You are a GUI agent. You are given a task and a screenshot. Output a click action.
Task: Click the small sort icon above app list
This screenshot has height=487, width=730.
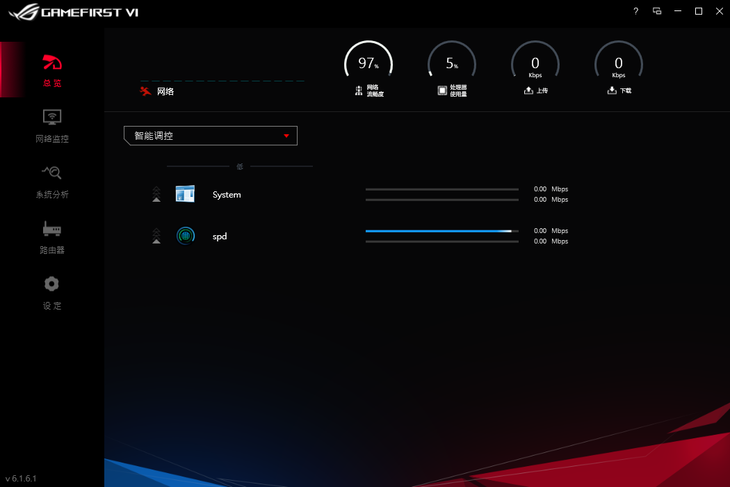pos(240,167)
